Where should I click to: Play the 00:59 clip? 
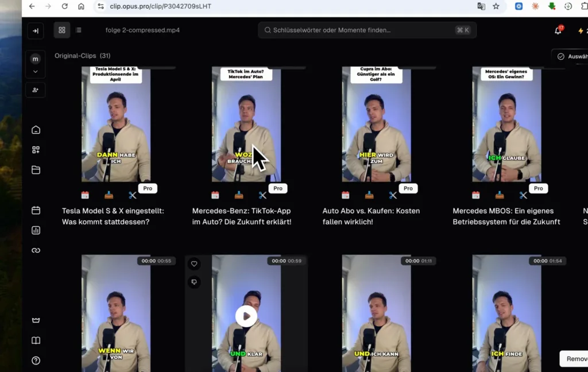[246, 316]
